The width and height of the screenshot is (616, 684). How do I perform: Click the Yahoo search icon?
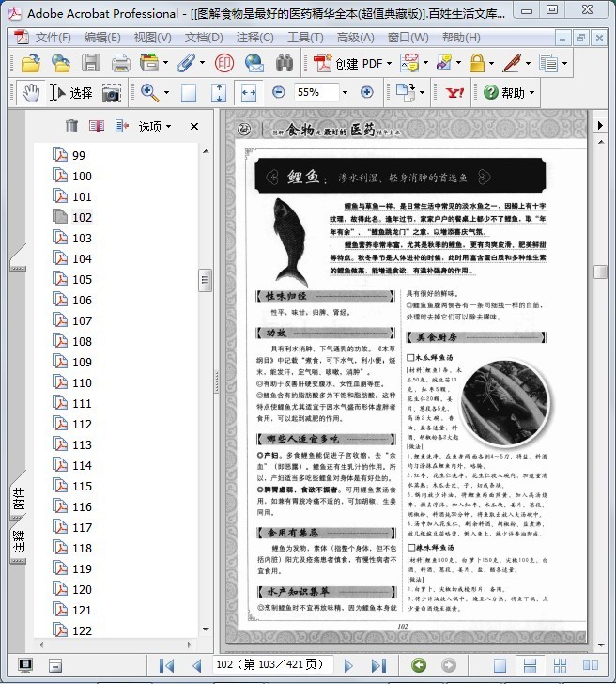[454, 93]
